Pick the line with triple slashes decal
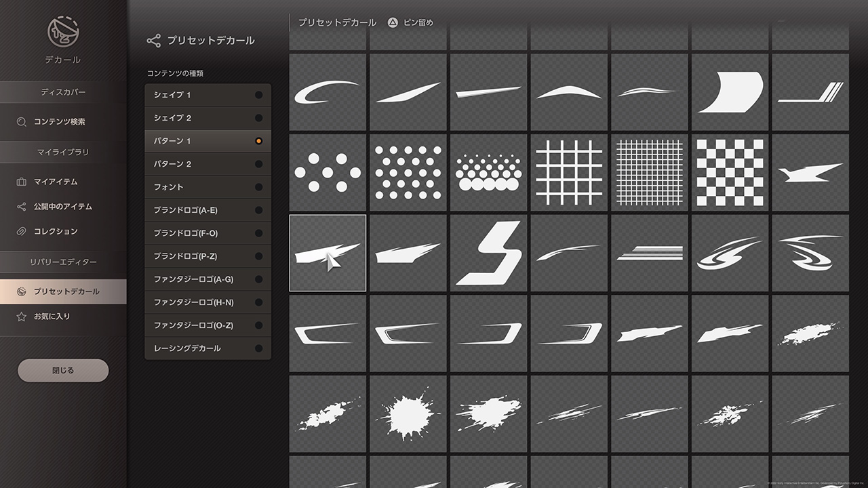Screen dimensions: 868x488 [x=810, y=91]
